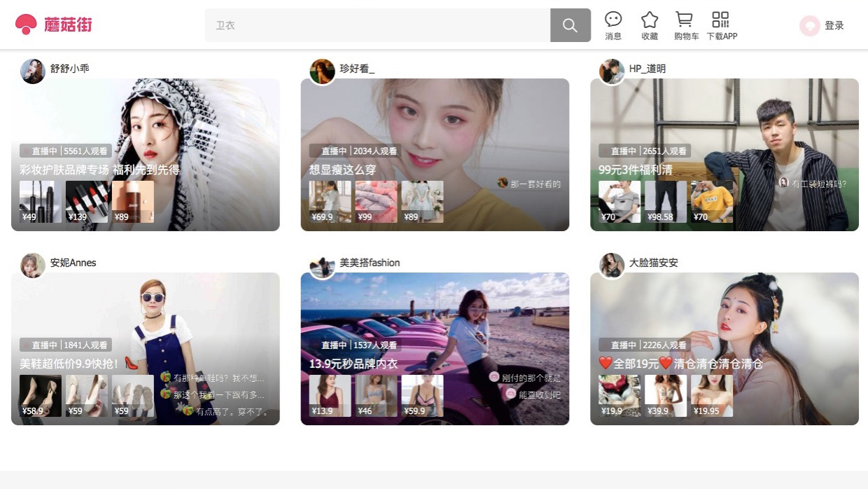Open the shopping cart icon

pyautogui.click(x=684, y=20)
